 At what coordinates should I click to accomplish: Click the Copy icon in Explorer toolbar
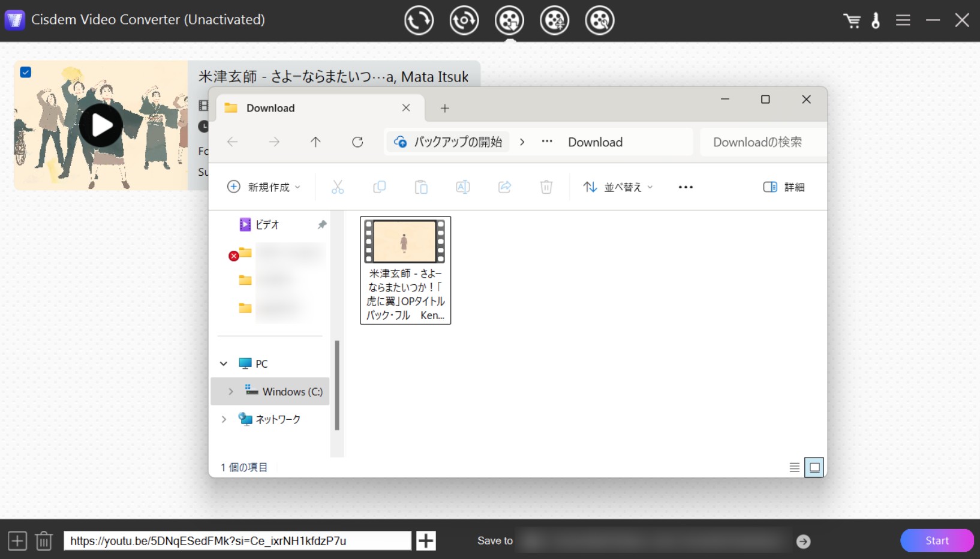tap(380, 187)
